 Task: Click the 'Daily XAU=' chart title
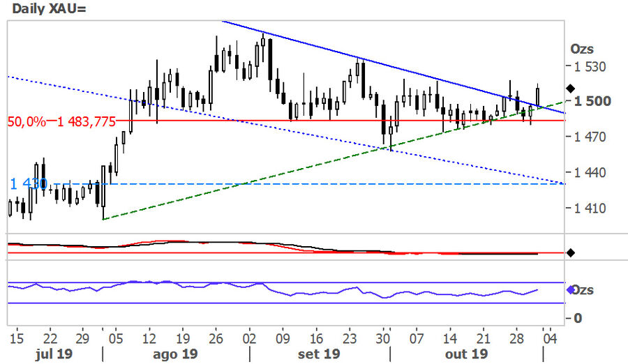tap(50, 8)
